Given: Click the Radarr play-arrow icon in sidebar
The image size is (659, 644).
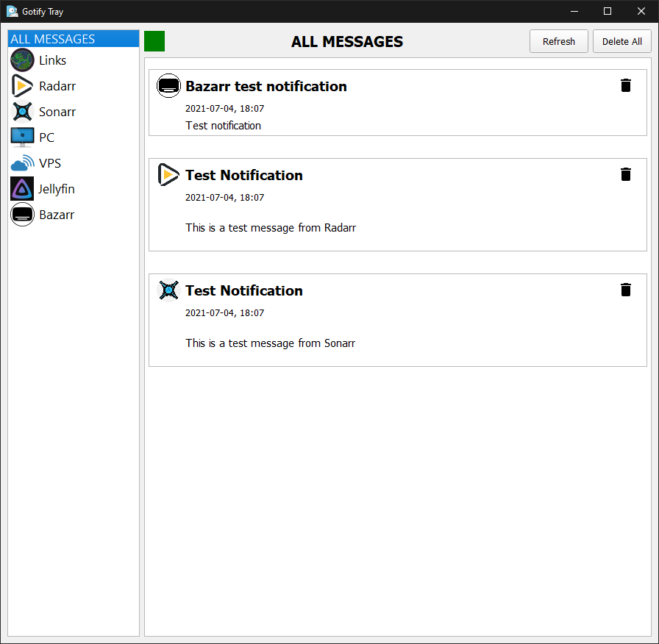Looking at the screenshot, I should tap(22, 86).
